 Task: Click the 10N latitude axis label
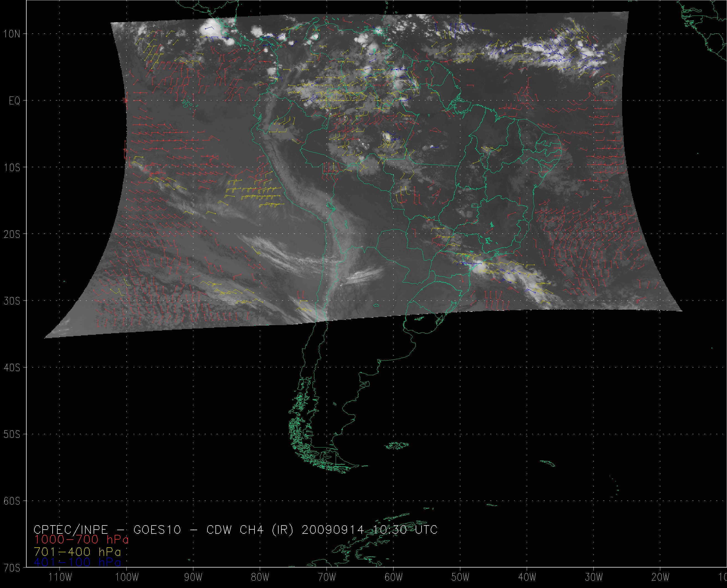(12, 34)
